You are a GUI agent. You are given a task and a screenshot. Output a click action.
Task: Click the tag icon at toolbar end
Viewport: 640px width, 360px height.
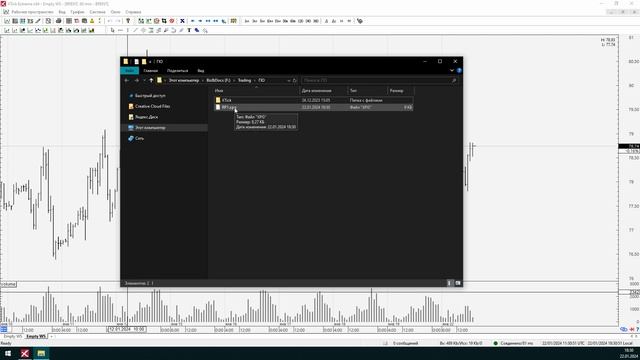[360, 21]
